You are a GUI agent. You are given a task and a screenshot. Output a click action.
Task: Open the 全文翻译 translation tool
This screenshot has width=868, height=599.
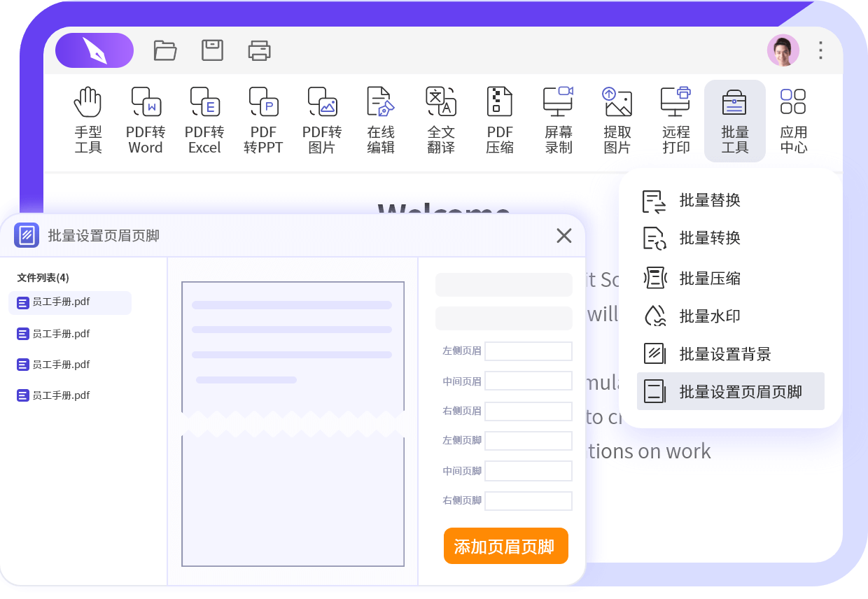(441, 120)
